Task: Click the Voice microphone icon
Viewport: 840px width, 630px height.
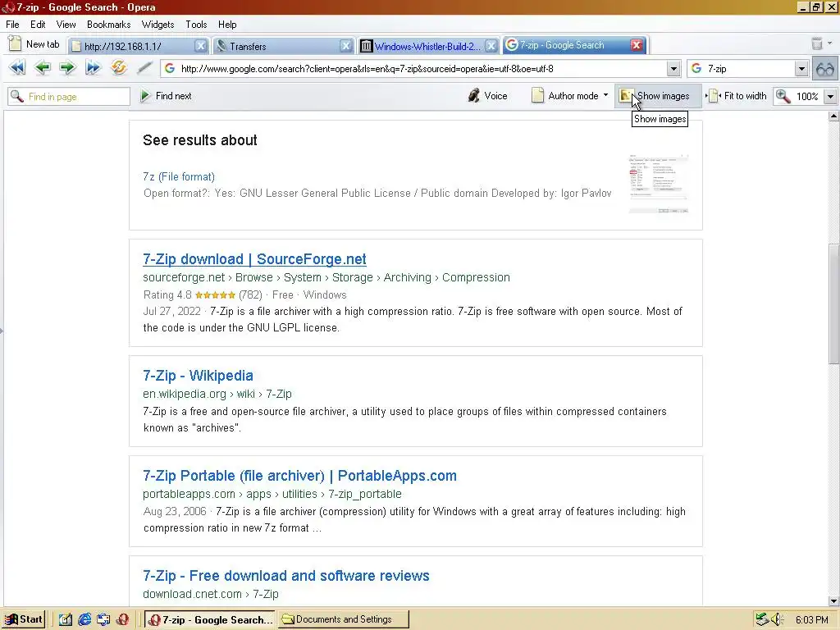Action: 473,96
